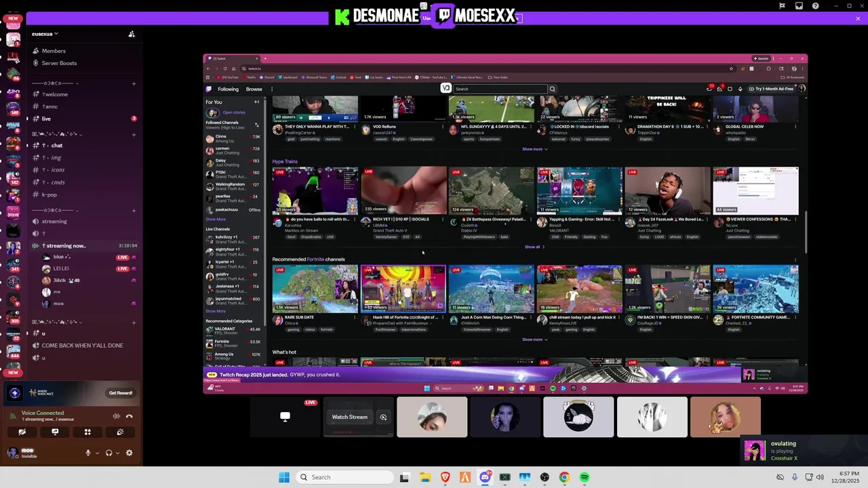Open Brave browser from the taskbar
This screenshot has width=868, height=488.
point(445,477)
